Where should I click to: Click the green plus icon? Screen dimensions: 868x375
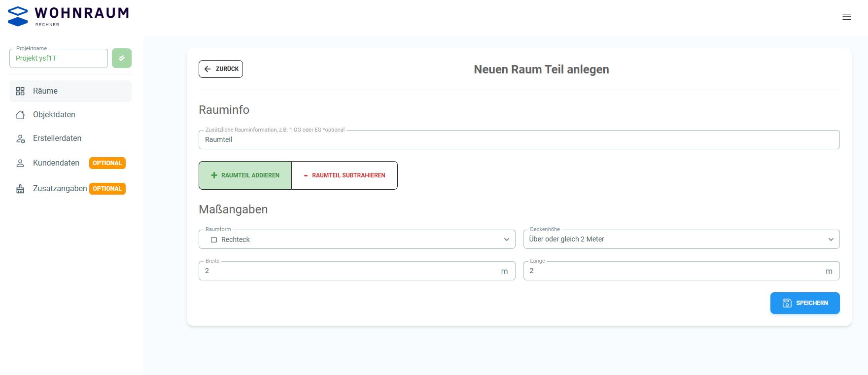pos(214,175)
